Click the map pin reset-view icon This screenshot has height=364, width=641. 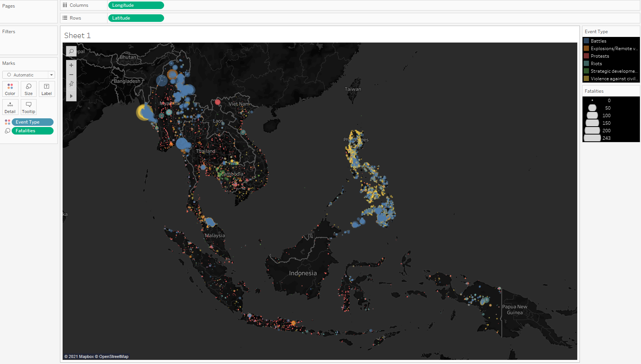pyautogui.click(x=71, y=84)
